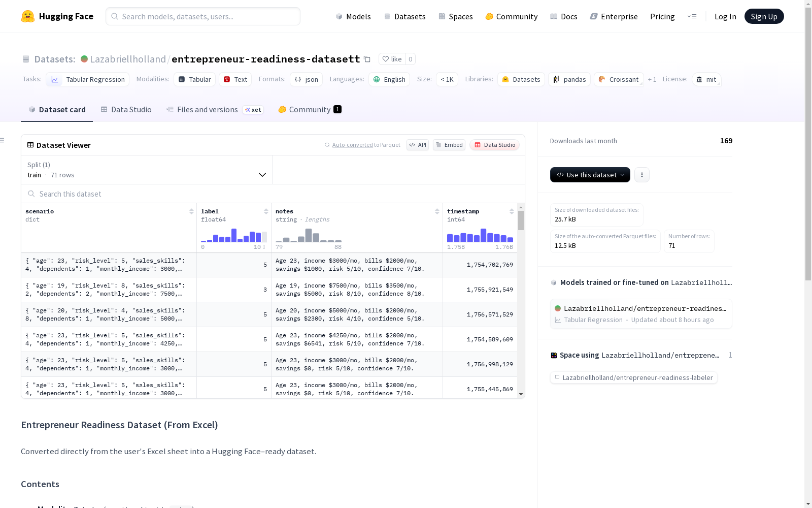
Task: Select notes cell starting Age 19, income $7500/mo
Action: [357, 290]
